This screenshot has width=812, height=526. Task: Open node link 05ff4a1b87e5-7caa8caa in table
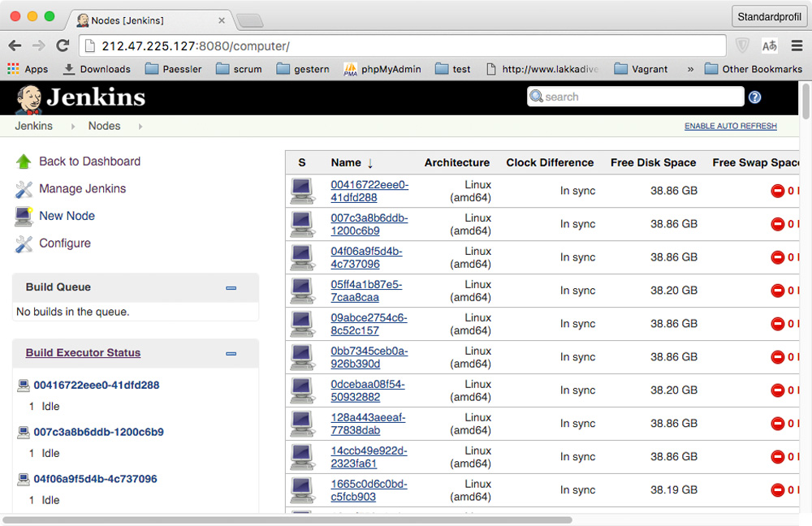(365, 291)
